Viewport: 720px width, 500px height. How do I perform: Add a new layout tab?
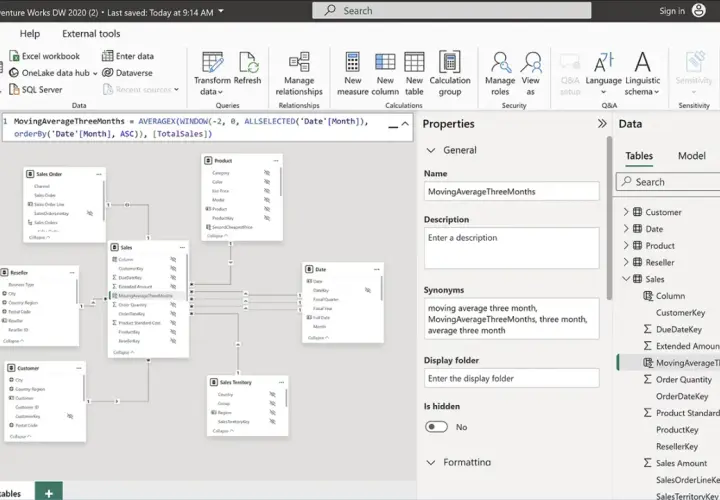click(49, 493)
